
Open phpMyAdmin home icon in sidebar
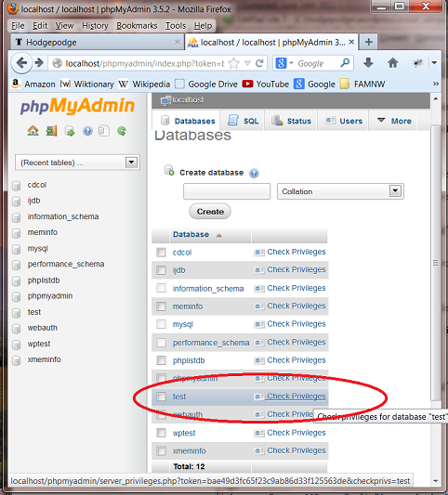[x=33, y=131]
